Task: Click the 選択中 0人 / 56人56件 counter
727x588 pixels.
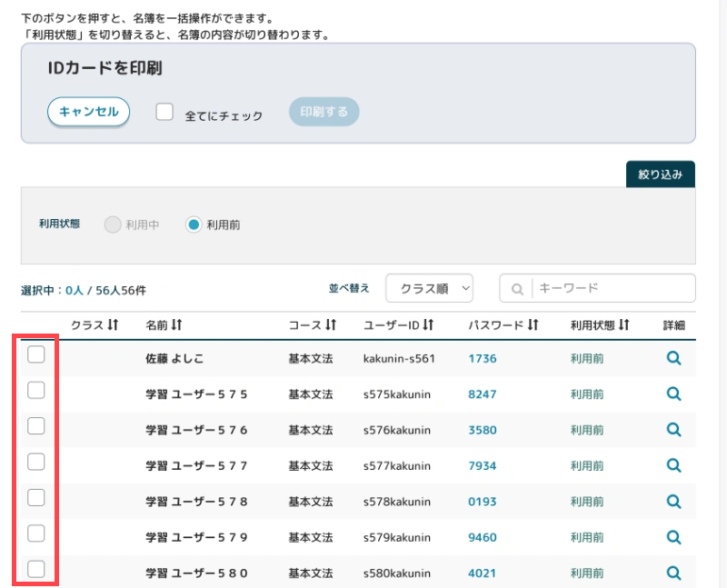Action: tap(84, 290)
